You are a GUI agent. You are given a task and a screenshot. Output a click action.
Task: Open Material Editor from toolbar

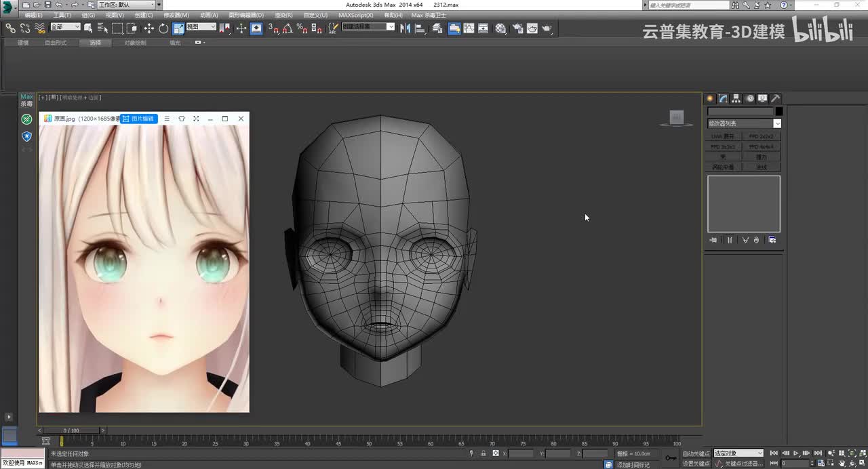coord(500,28)
